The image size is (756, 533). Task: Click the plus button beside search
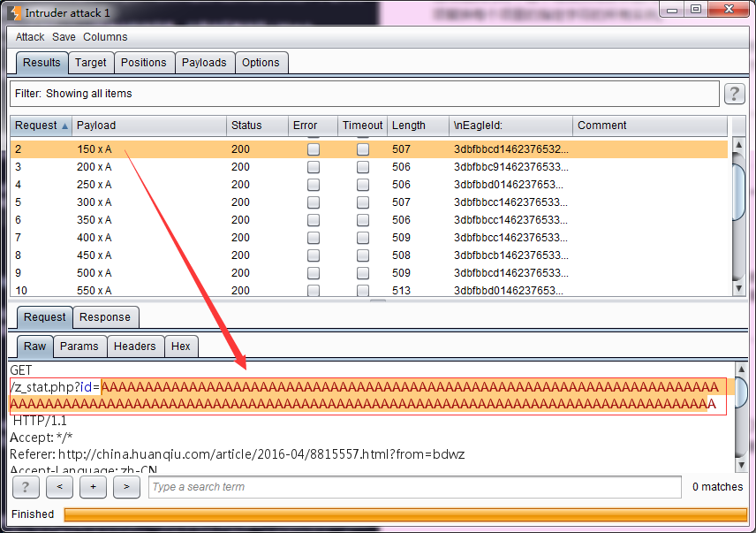pyautogui.click(x=93, y=487)
